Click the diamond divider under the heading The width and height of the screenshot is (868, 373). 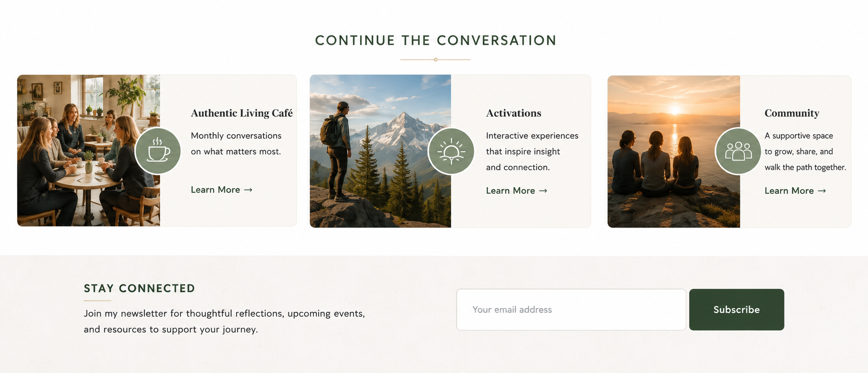coord(435,59)
